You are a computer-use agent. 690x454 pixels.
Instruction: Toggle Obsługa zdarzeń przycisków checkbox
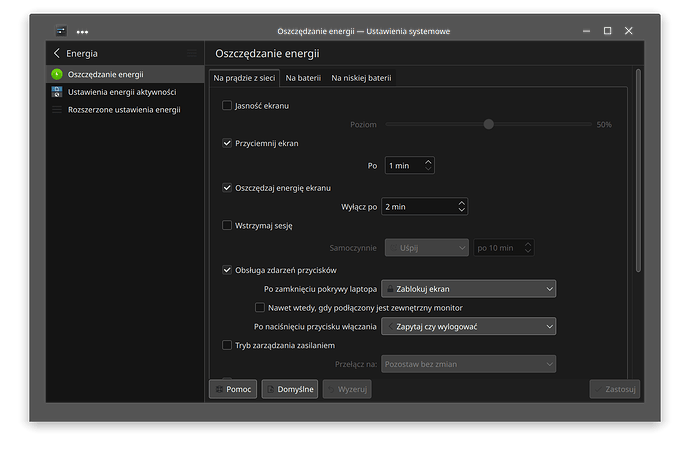[227, 270]
